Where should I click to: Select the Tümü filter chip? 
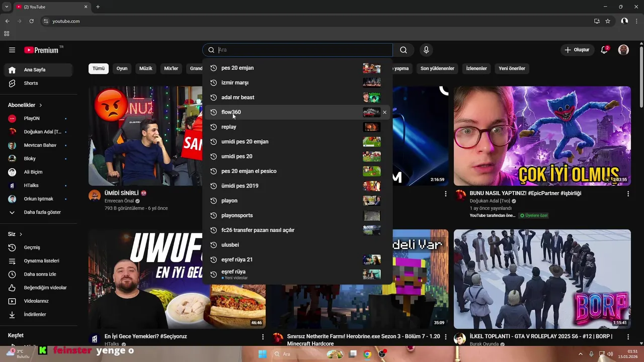(99, 68)
